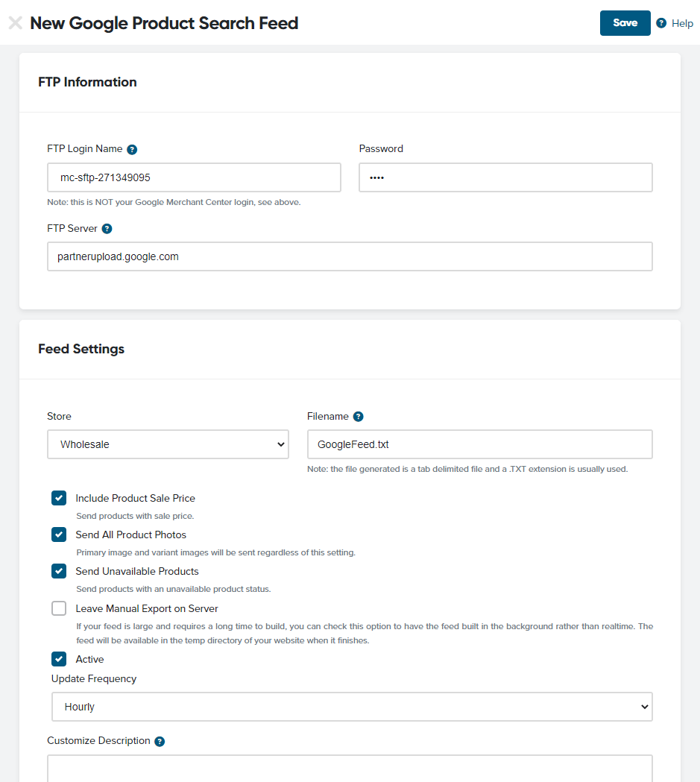
Task: Open the Update Frequency dropdown
Action: [352, 707]
